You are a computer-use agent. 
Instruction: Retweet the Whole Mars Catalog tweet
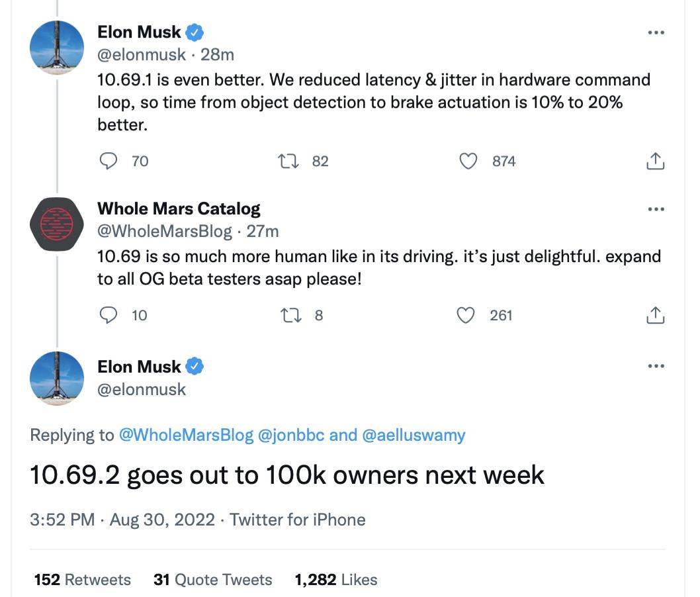pyautogui.click(x=288, y=315)
